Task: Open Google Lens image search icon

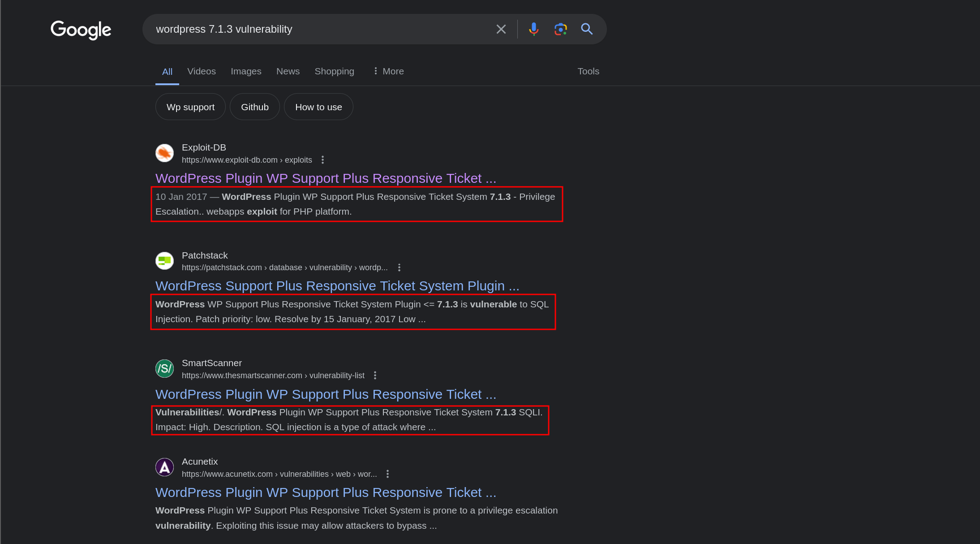Action: (x=560, y=29)
